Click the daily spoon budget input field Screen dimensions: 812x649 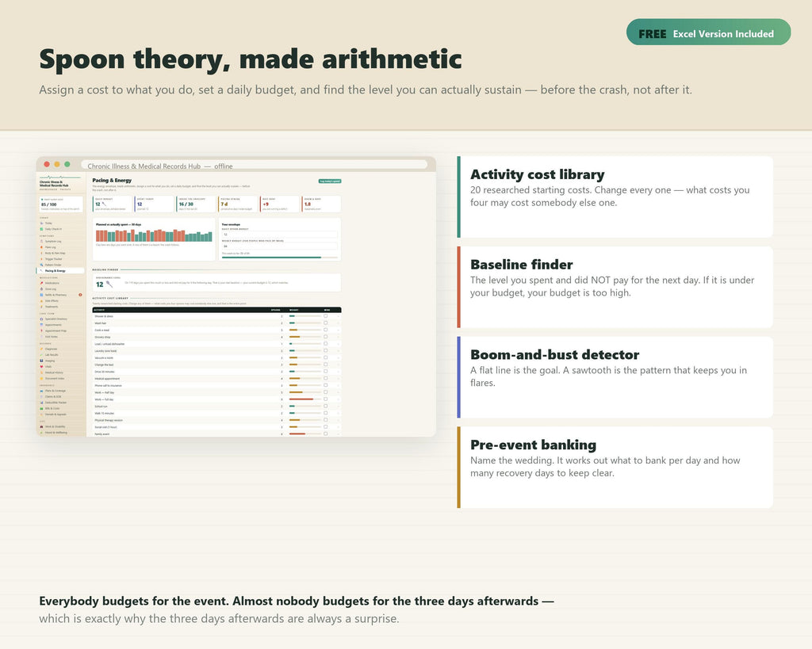280,235
